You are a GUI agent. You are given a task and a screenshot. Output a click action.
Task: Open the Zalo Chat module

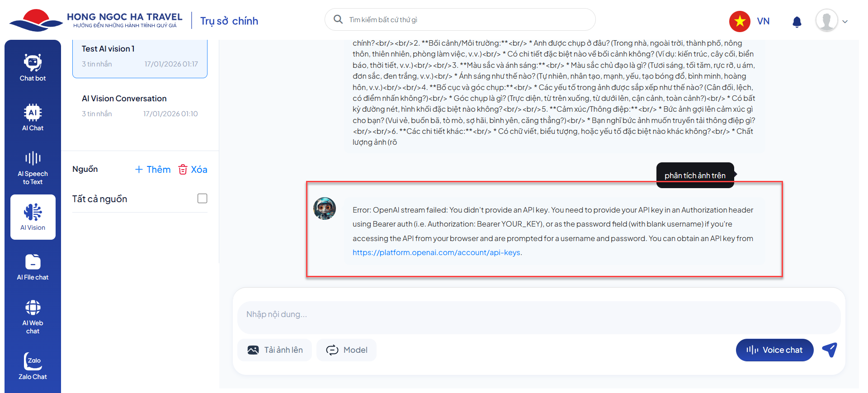tap(33, 366)
